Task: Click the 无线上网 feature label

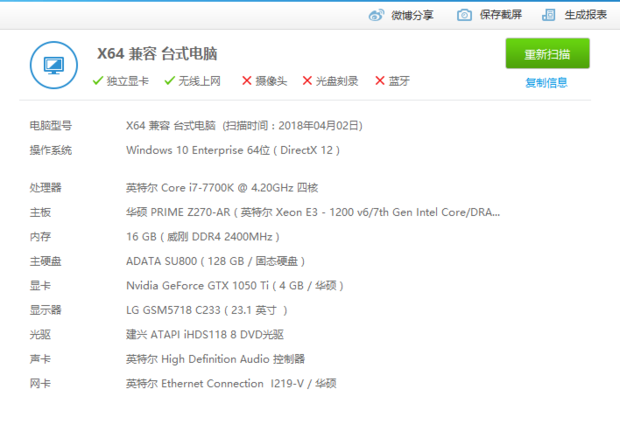Action: [199, 81]
